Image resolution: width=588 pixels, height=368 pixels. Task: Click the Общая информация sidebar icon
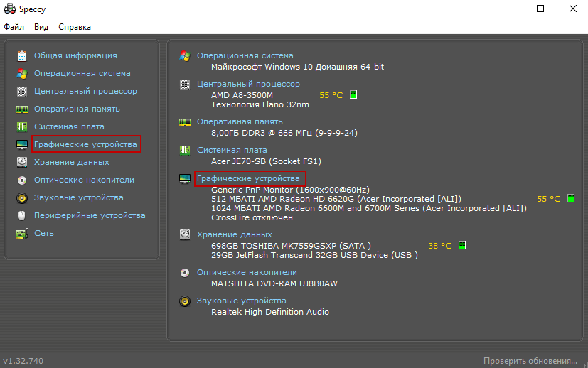(21, 55)
